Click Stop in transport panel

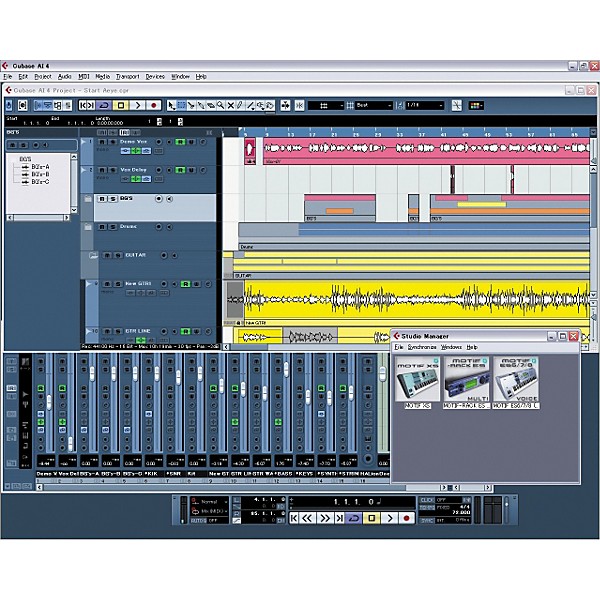[x=372, y=518]
